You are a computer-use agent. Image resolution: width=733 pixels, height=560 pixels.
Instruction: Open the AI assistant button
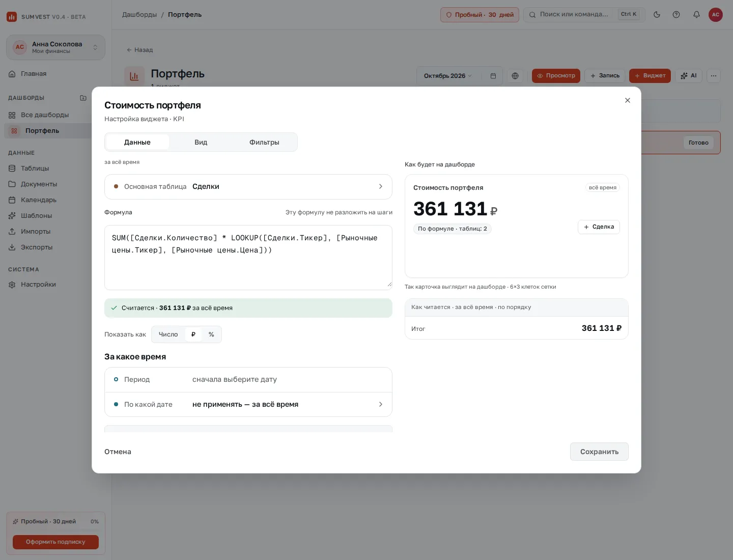click(689, 76)
